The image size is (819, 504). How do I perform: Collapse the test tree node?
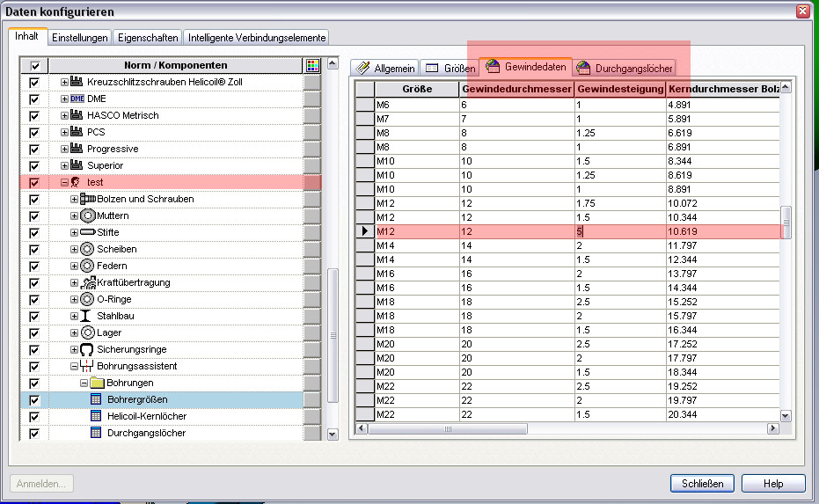click(65, 182)
